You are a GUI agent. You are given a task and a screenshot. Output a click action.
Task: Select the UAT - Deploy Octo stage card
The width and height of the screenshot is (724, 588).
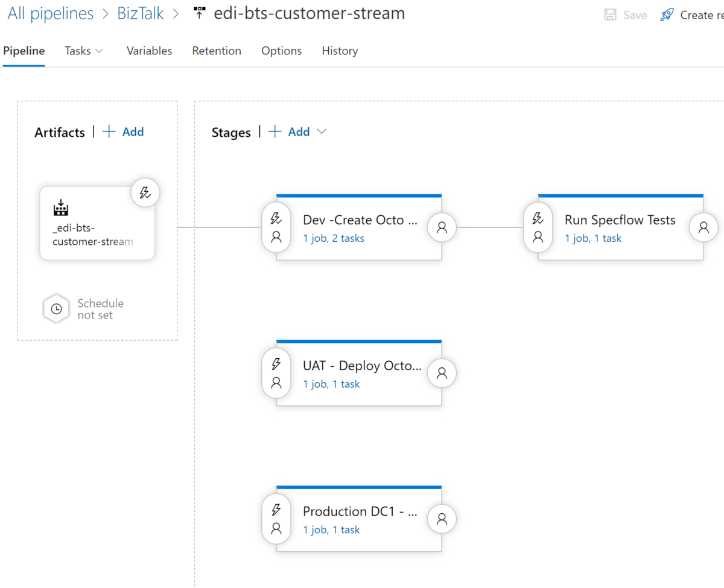(362, 365)
